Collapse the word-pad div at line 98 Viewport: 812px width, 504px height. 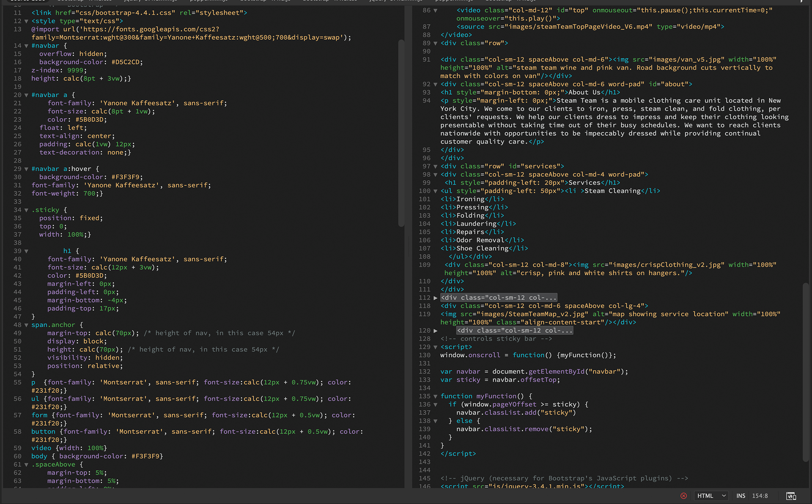tap(435, 175)
